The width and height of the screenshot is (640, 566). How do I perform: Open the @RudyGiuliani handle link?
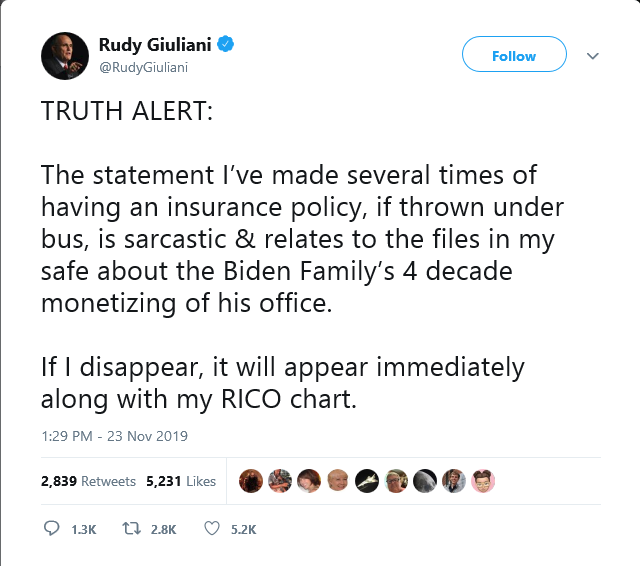143,67
